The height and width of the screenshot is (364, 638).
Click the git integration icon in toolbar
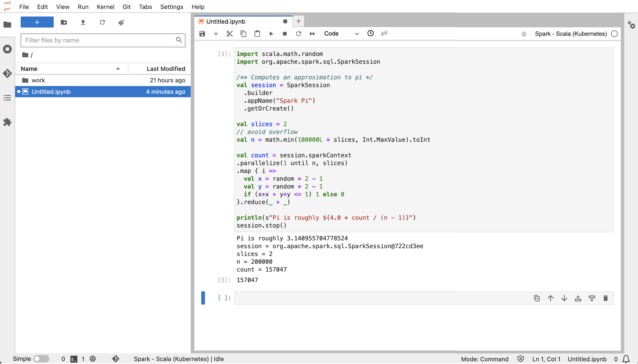point(384,33)
